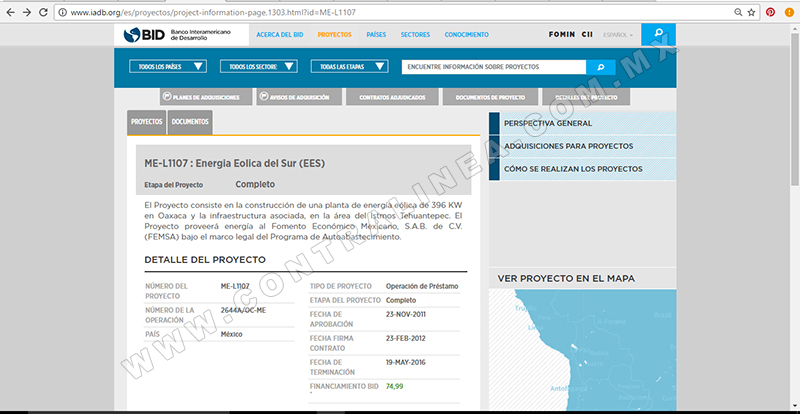Open the Español language selector
This screenshot has height=414, width=800.
[618, 35]
